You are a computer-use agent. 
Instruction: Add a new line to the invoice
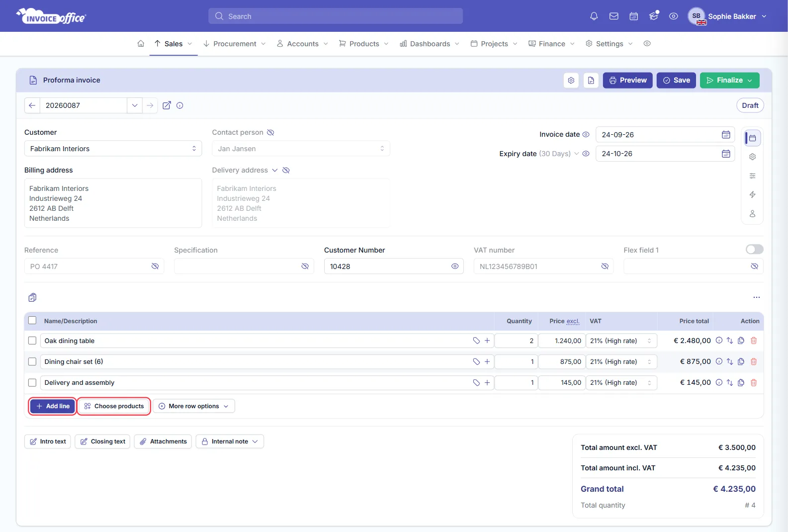tap(53, 406)
